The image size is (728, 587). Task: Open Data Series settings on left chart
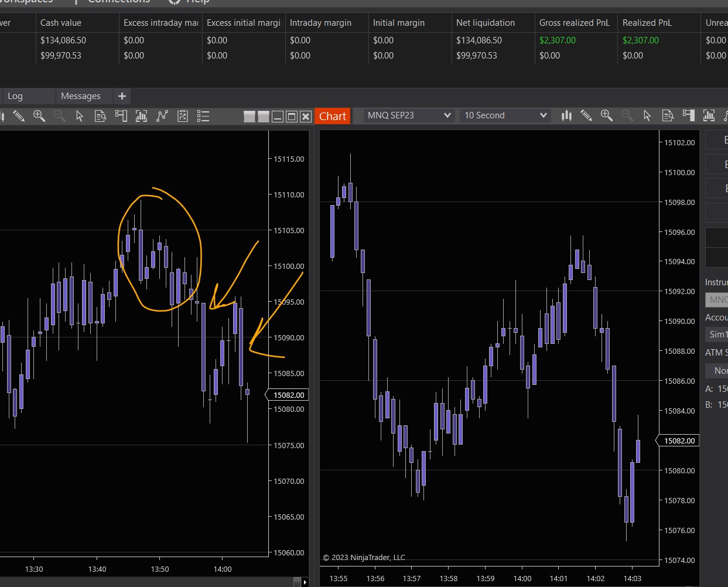coord(142,116)
